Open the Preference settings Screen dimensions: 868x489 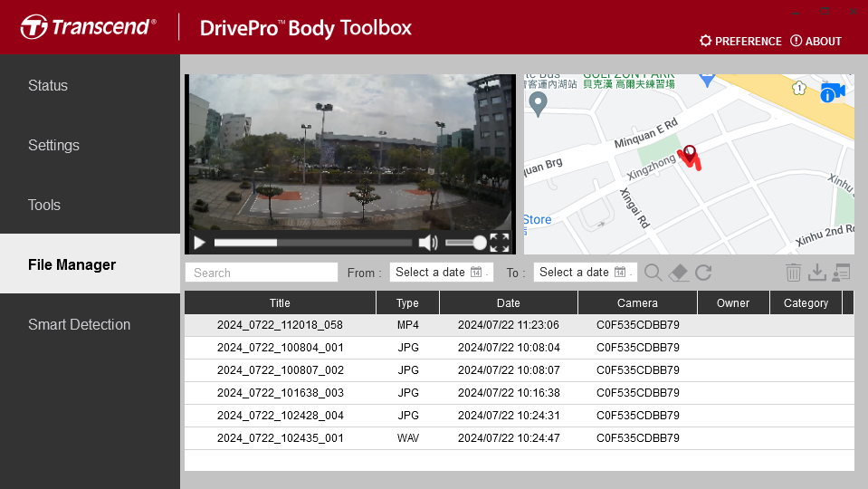740,41
